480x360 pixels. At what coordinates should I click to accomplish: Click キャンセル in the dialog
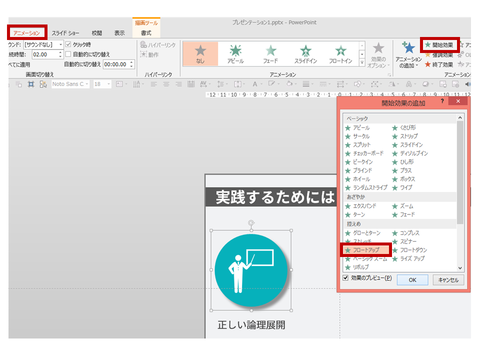point(448,280)
